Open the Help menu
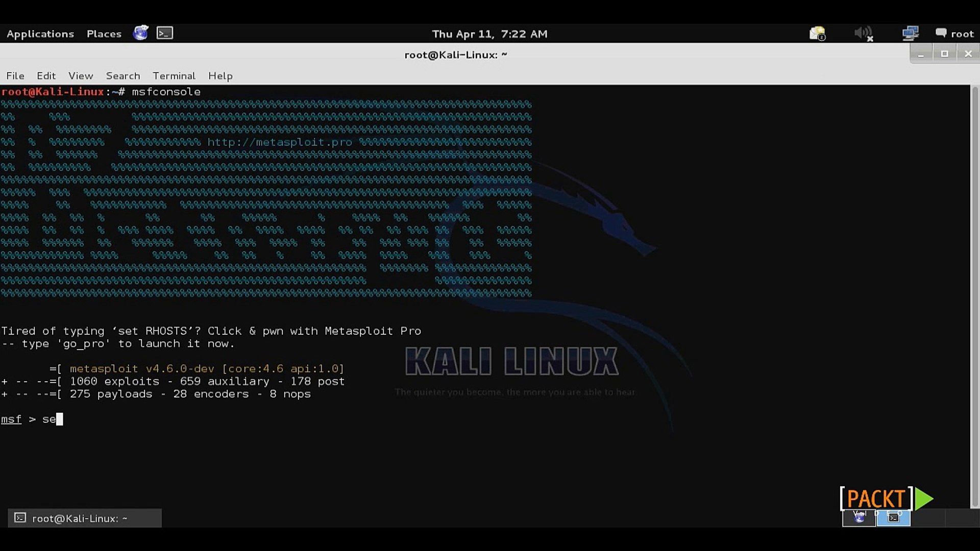980x551 pixels. [x=220, y=76]
